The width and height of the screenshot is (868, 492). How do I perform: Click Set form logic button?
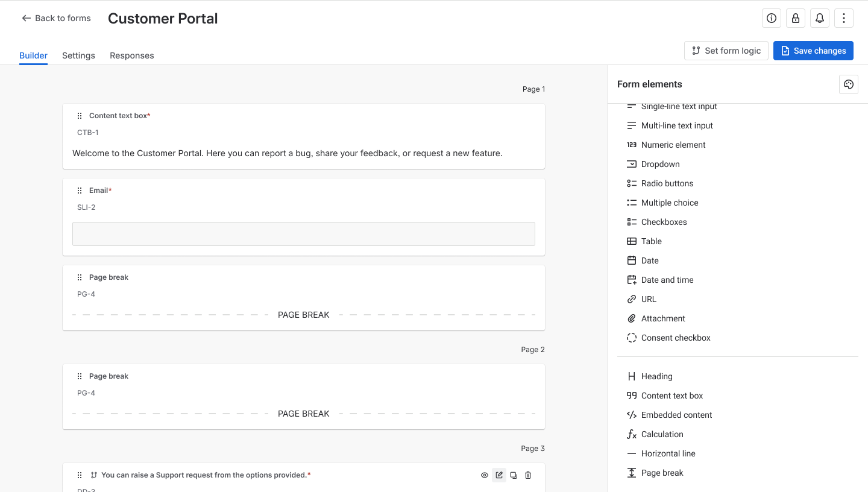pos(726,51)
